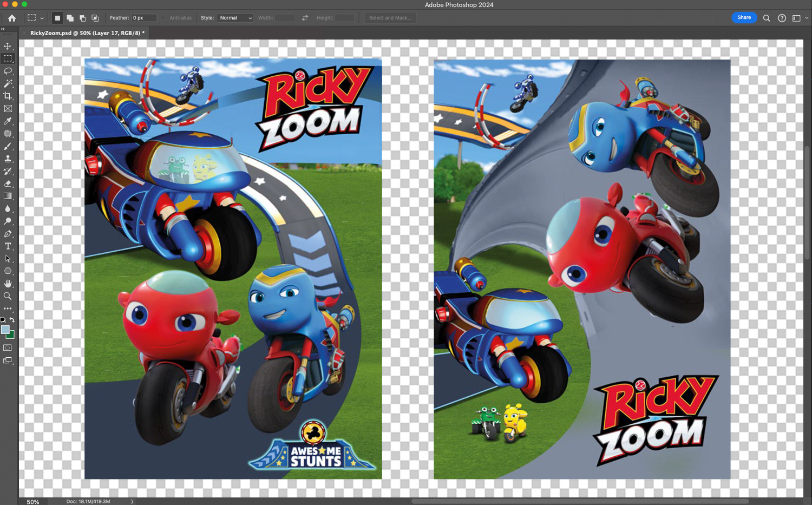Image resolution: width=812 pixels, height=505 pixels.
Task: Click the left Ricky Zoom poster artwork
Action: point(233,268)
